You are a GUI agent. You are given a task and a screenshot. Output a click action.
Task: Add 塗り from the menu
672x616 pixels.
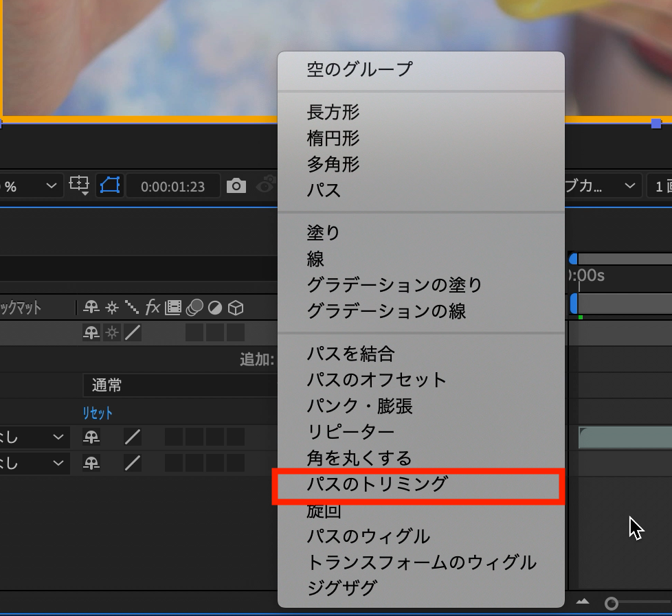(x=421, y=233)
